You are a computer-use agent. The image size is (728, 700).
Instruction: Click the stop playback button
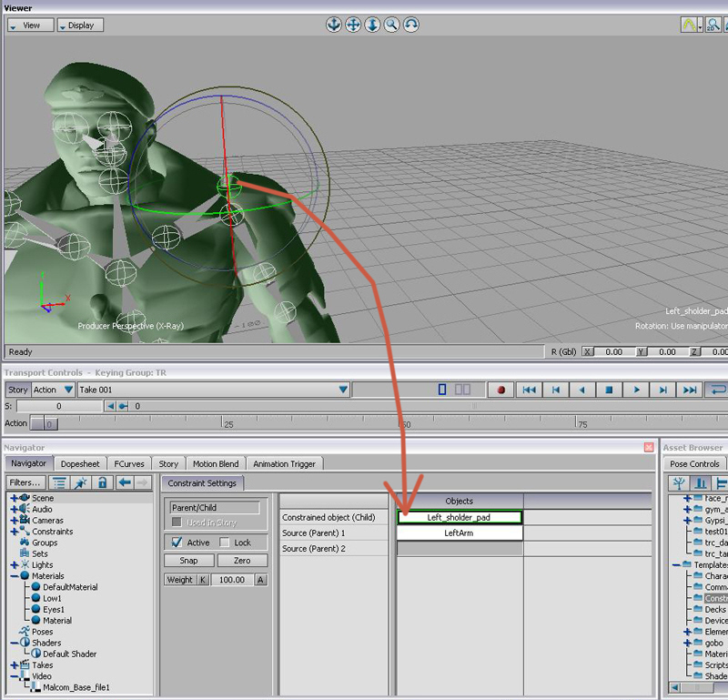click(609, 390)
